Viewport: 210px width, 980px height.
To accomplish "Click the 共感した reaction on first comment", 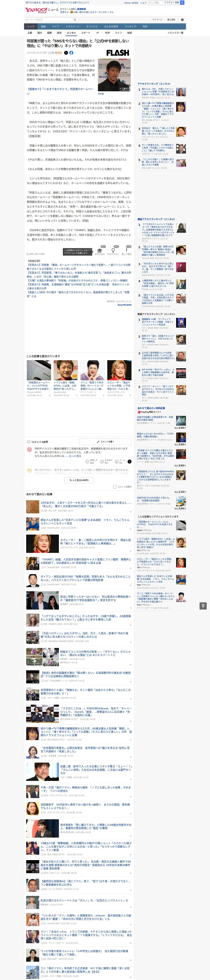I will [x=92, y=461].
